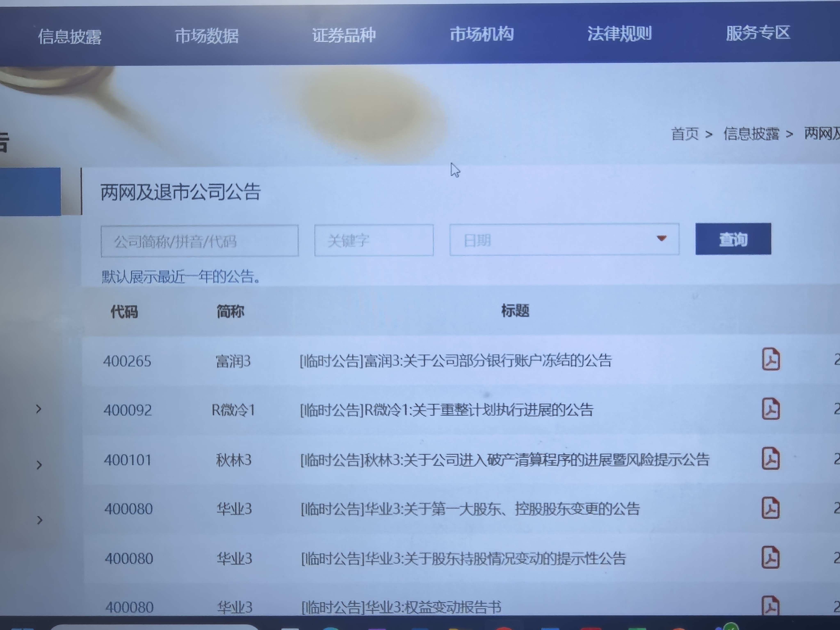
Task: Open PDF icon for R微冷1 announcement
Action: click(770, 409)
